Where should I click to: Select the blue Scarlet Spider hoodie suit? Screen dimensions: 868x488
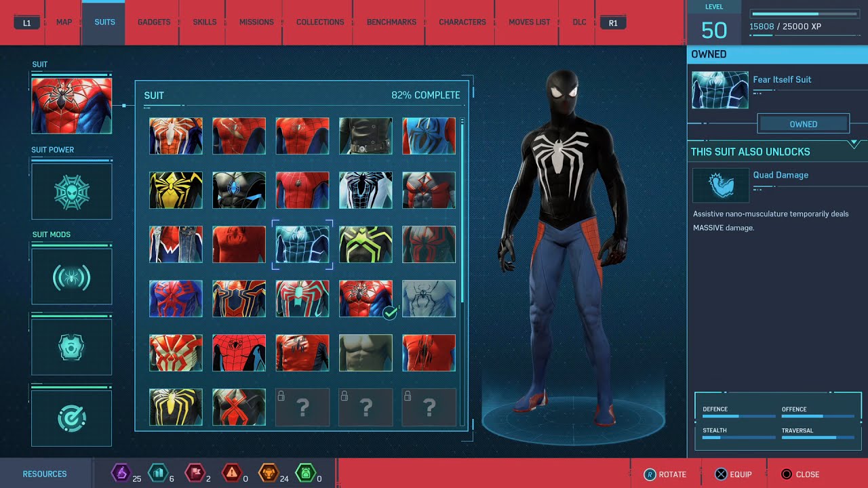click(x=429, y=136)
